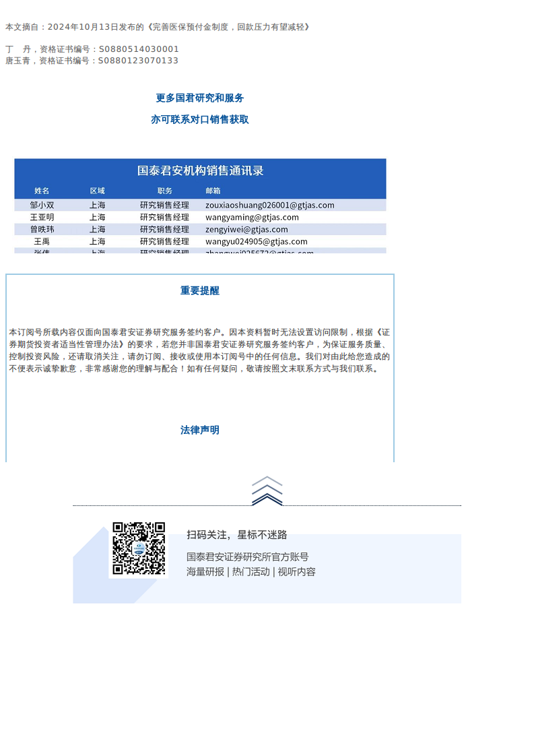Click certificate number S0880123070133
534x756 pixels.
[138, 61]
